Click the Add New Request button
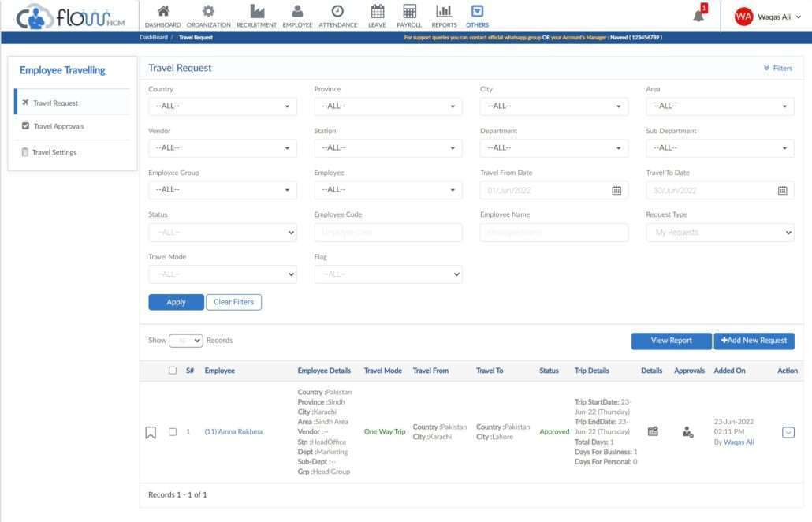812x522 pixels. (754, 341)
